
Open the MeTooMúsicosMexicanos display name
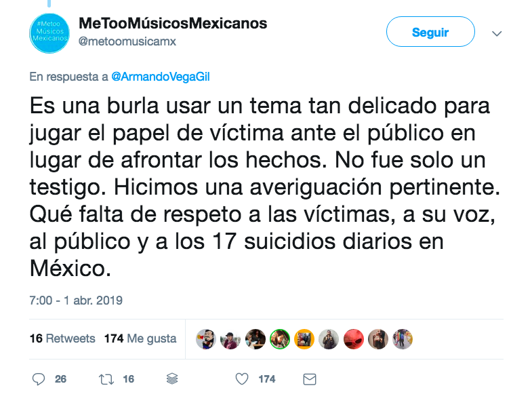(x=173, y=24)
